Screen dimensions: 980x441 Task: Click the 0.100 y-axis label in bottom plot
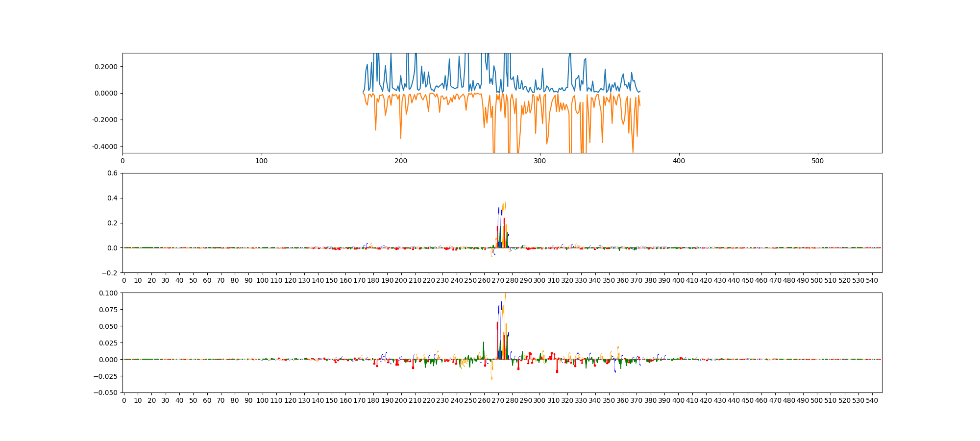[109, 293]
